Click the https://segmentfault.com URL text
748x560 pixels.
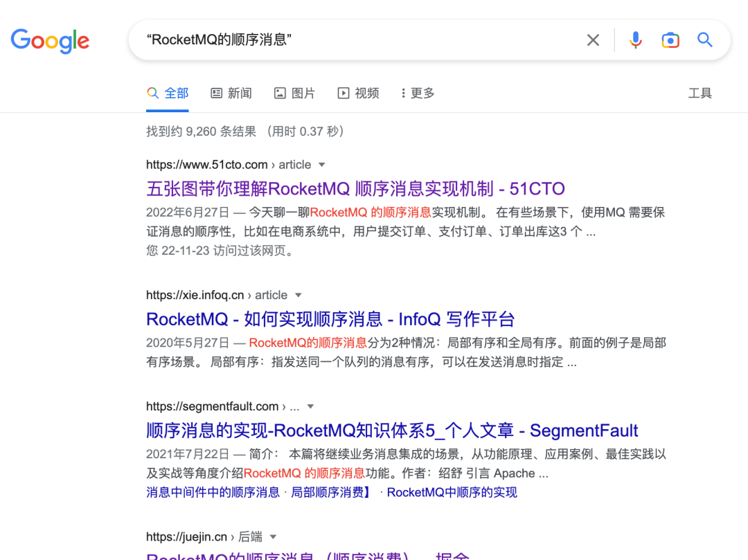(x=213, y=406)
